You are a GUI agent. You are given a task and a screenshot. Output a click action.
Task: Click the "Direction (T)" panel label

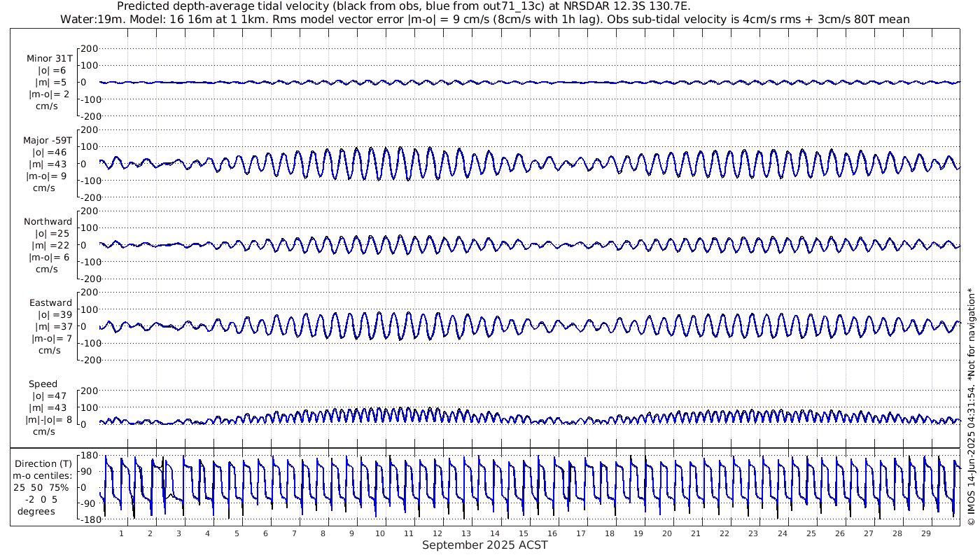click(43, 463)
